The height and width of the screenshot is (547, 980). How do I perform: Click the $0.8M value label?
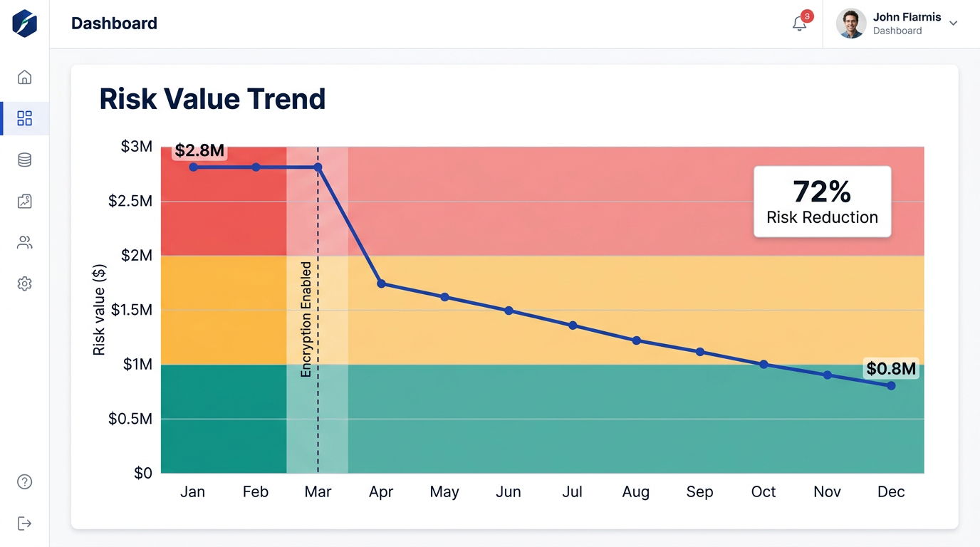(x=891, y=369)
